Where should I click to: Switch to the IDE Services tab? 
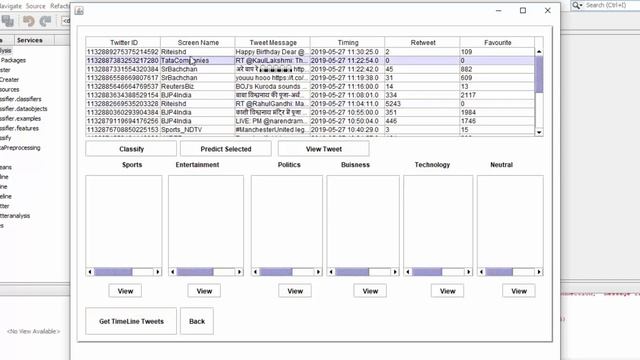click(29, 40)
